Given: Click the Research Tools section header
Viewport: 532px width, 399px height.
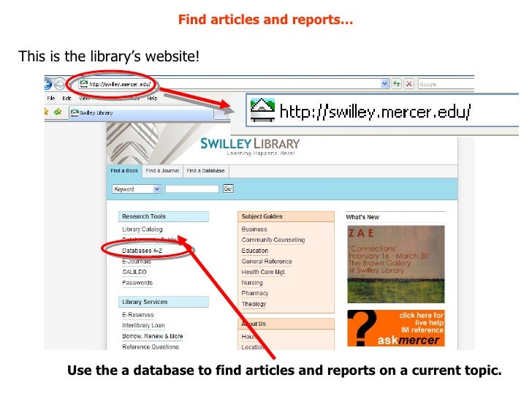Looking at the screenshot, I should pyautogui.click(x=164, y=216).
